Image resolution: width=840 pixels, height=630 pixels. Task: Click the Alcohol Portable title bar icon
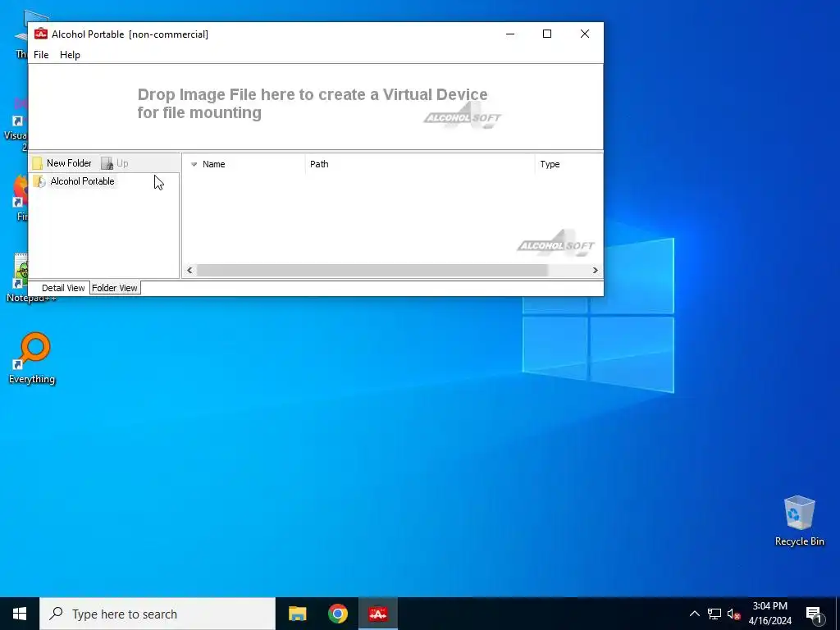point(41,34)
